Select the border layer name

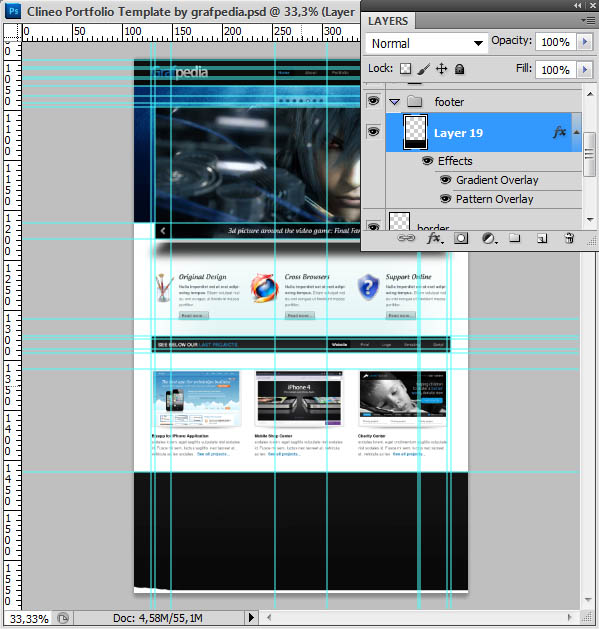(x=433, y=227)
